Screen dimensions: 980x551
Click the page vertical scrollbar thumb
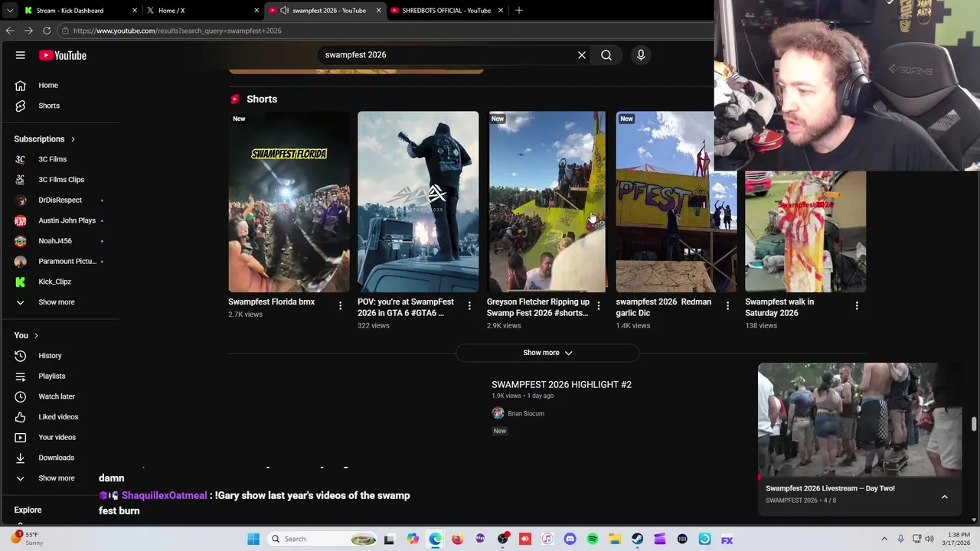974,424
